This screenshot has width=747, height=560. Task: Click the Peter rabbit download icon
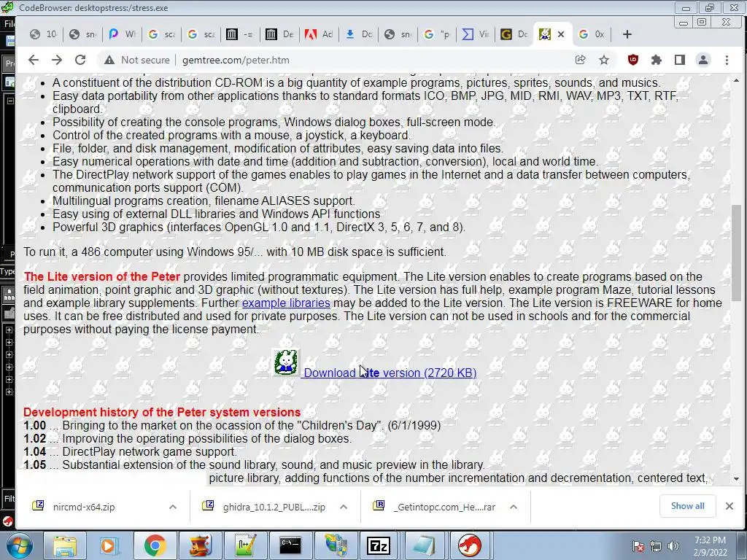286,363
